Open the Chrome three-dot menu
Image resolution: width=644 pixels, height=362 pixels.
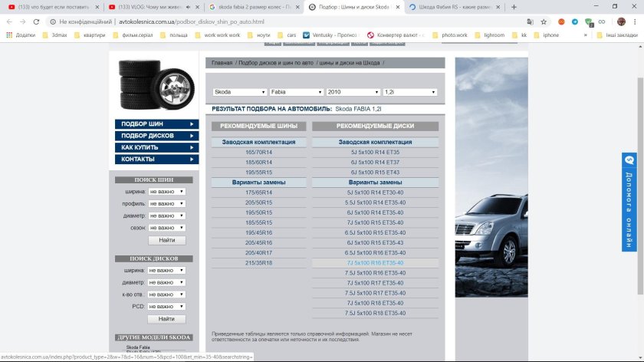coord(635,21)
